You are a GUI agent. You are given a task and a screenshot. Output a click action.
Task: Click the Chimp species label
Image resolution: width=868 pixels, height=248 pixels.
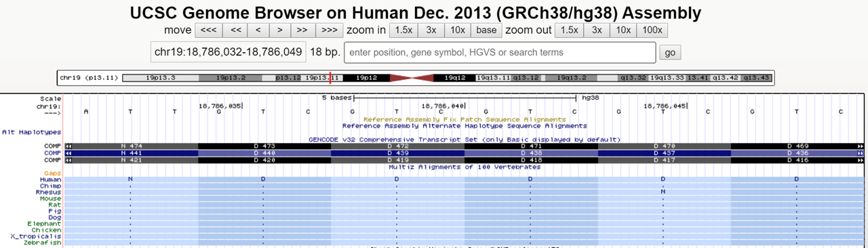click(x=51, y=186)
